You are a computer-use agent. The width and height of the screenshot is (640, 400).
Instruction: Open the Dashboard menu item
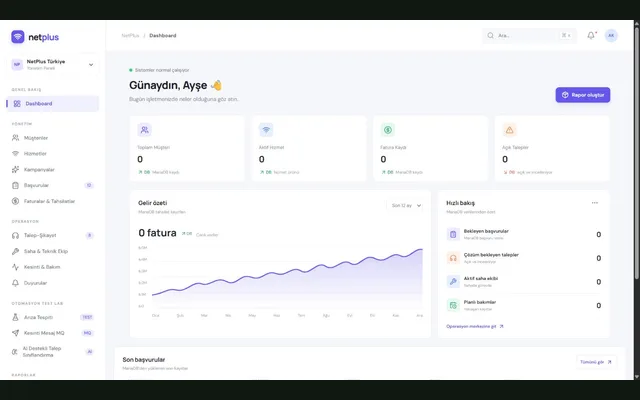53,104
